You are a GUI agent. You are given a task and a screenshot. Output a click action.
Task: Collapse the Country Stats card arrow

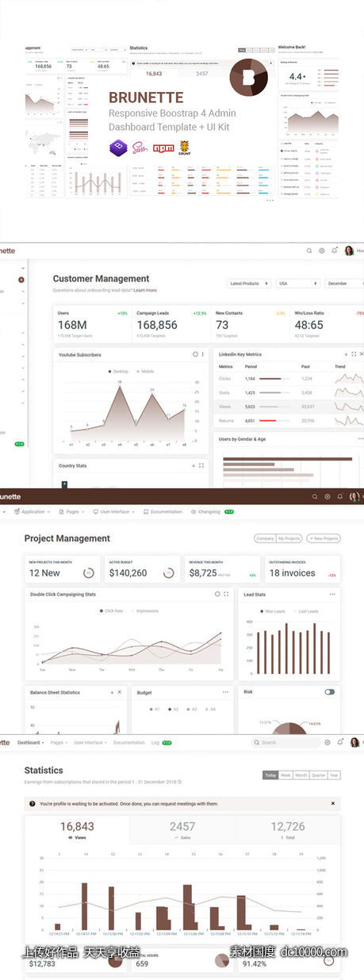[x=193, y=465]
